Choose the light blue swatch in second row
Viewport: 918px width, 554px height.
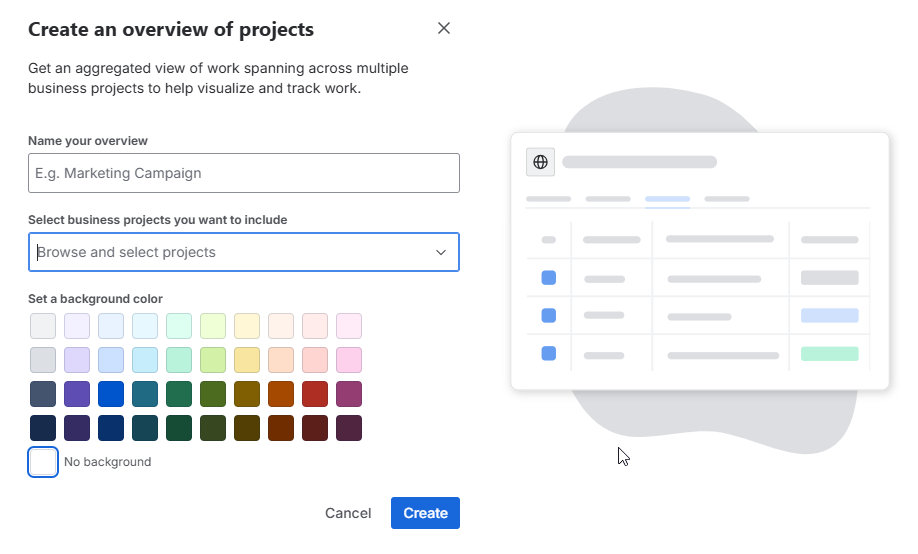111,360
